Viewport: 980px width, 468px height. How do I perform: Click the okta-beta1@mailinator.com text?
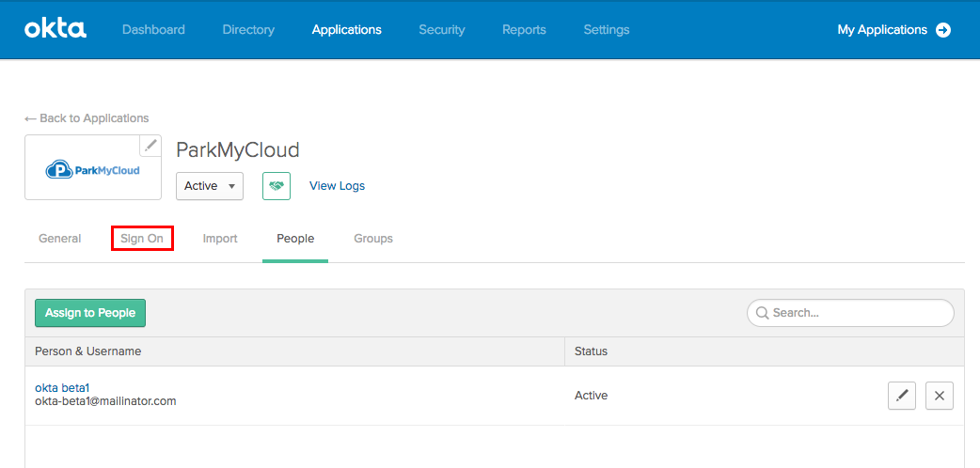coord(105,401)
